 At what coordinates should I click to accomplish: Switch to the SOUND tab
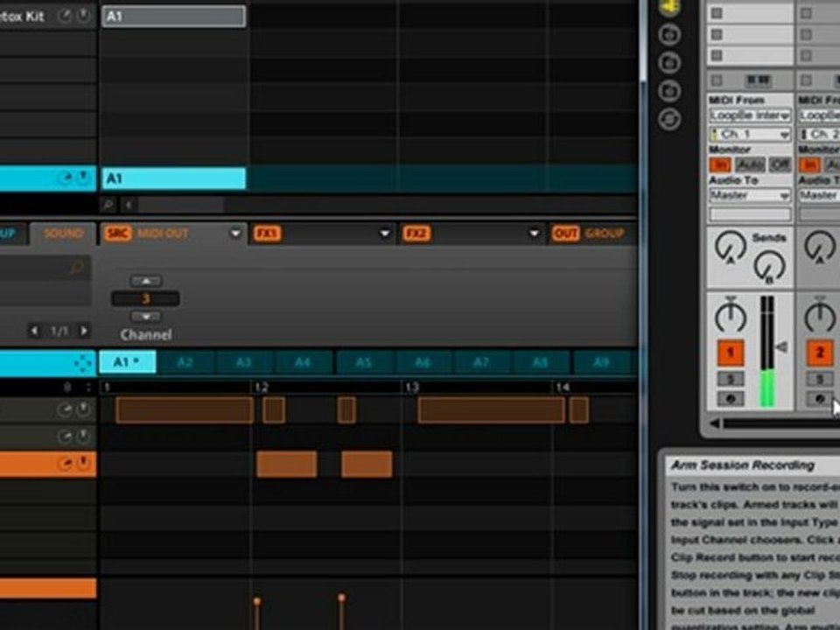point(64,234)
